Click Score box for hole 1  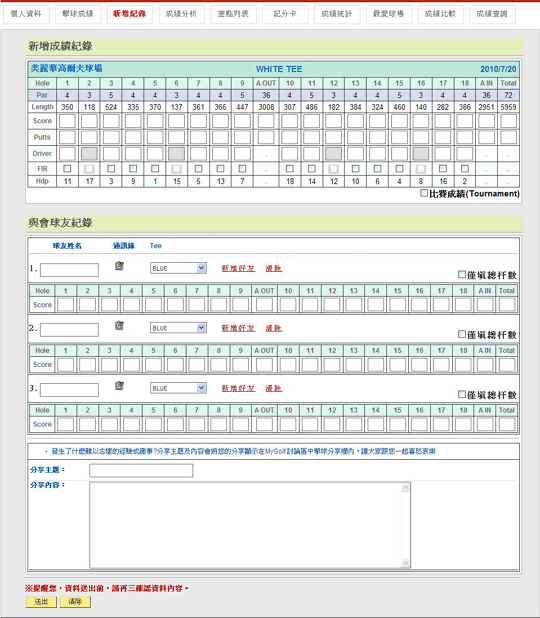click(67, 121)
